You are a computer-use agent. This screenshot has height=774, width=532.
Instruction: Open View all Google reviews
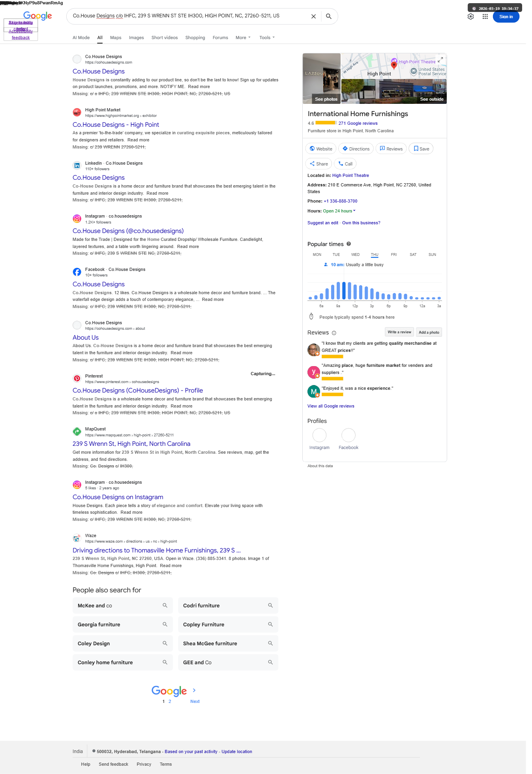pyautogui.click(x=331, y=406)
